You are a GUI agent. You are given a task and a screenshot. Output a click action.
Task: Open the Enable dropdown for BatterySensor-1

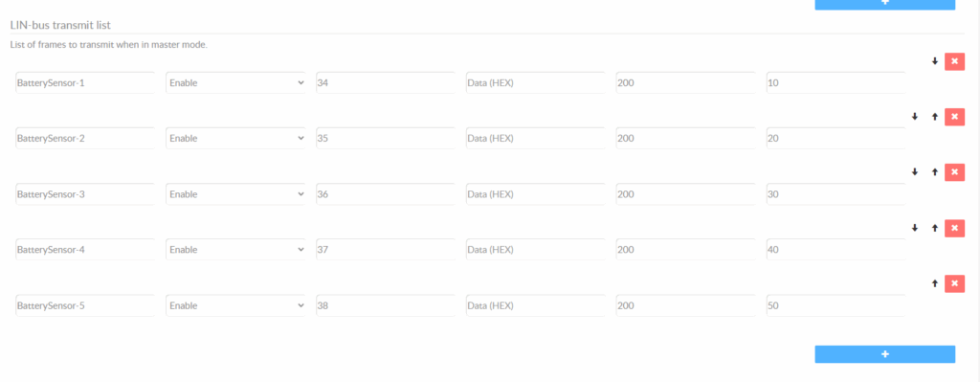(235, 82)
